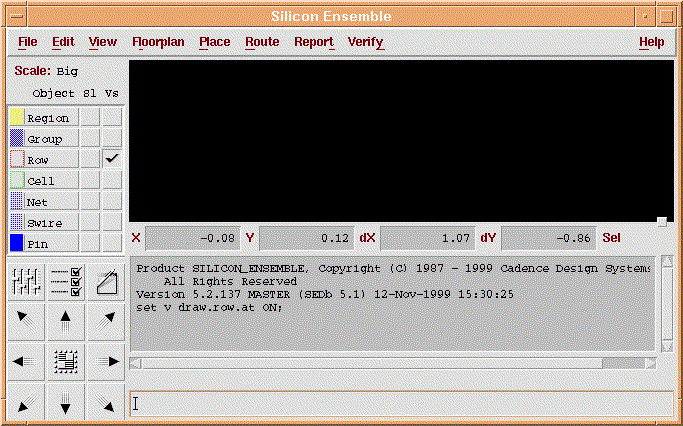Click the log scroll up arrow
The image size is (683, 426).
click(x=667, y=261)
